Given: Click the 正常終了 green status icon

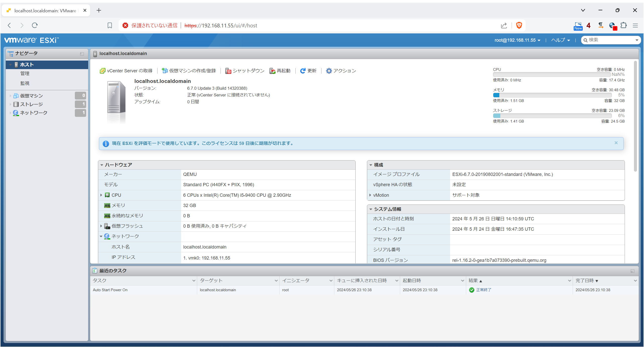Looking at the screenshot, I should coord(471,290).
